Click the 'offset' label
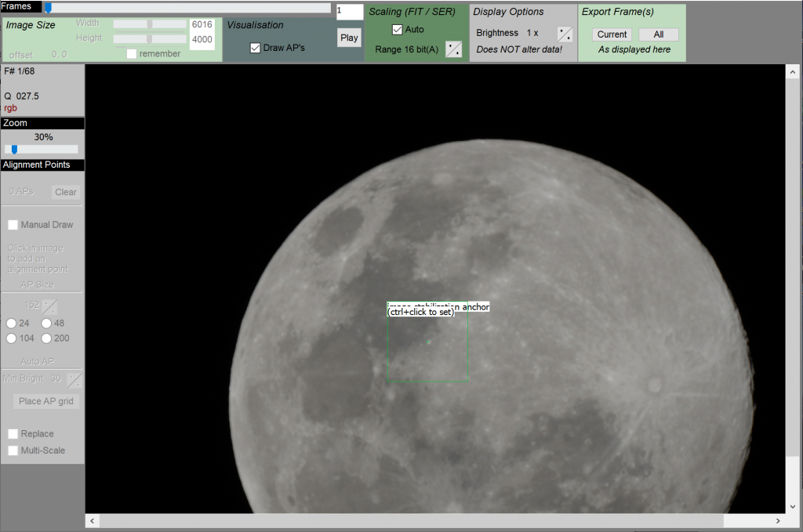The width and height of the screenshot is (803, 532). 20,55
